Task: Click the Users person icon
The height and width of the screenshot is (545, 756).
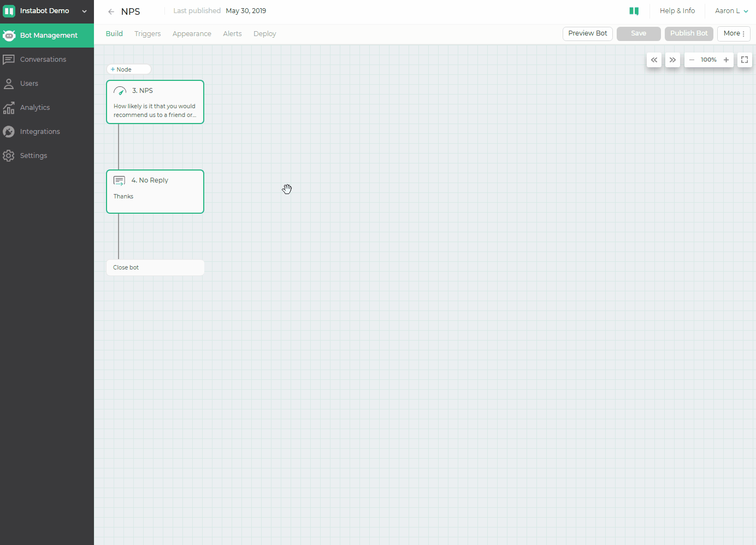Action: [x=9, y=84]
